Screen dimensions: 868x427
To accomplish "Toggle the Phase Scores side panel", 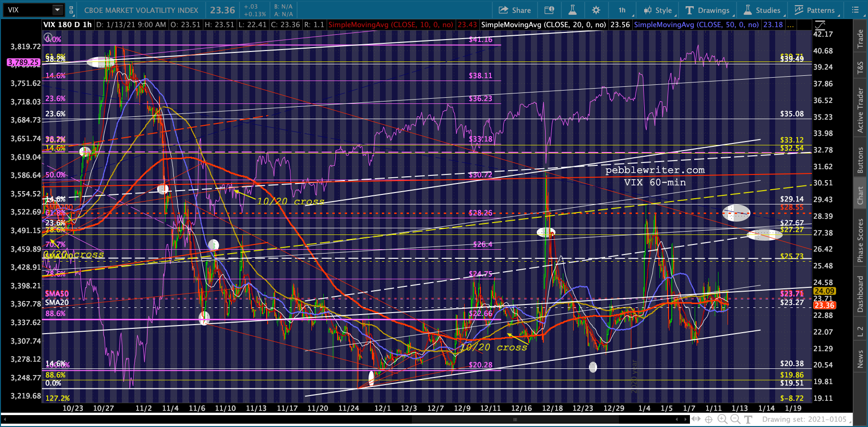I will coord(860,241).
